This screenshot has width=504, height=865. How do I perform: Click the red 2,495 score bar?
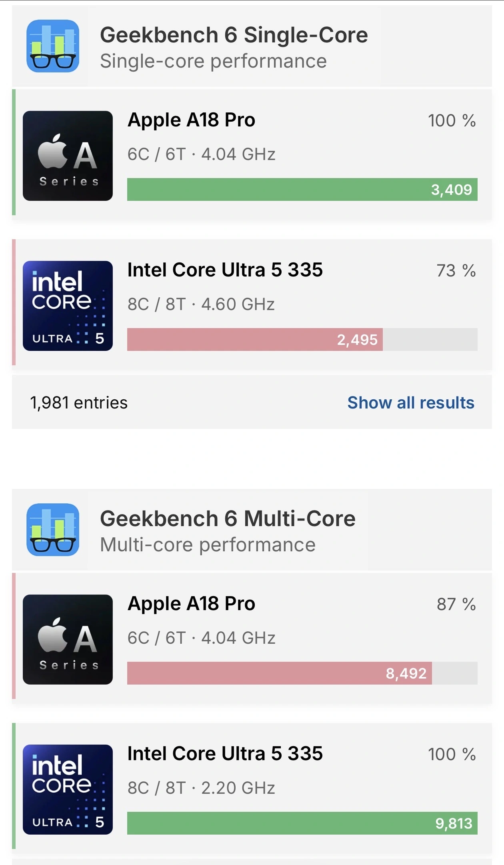click(255, 340)
